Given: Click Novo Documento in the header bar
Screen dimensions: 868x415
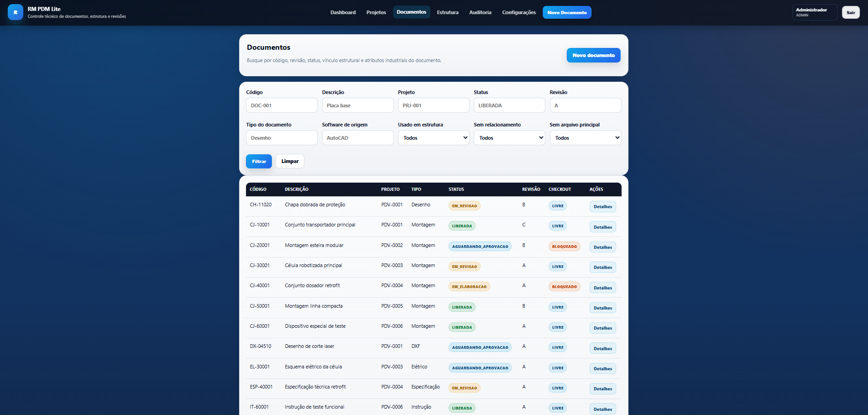Looking at the screenshot, I should tap(567, 12).
